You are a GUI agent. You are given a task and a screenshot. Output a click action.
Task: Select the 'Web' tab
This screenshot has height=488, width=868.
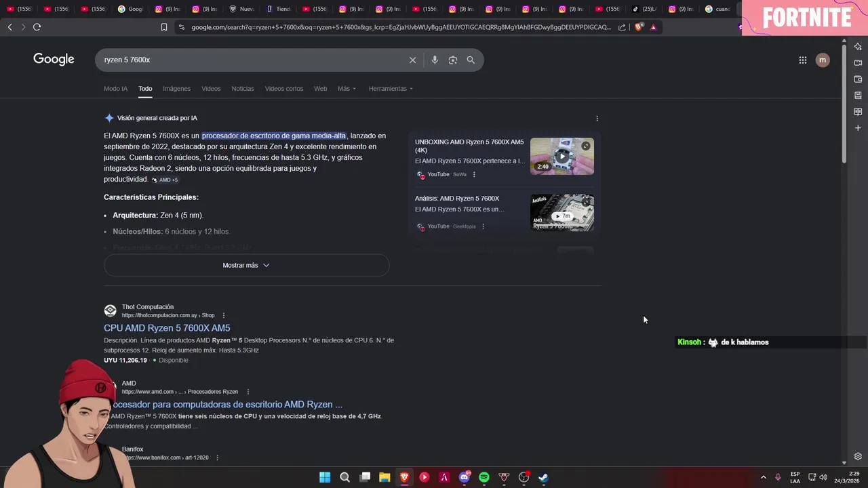pyautogui.click(x=320, y=89)
